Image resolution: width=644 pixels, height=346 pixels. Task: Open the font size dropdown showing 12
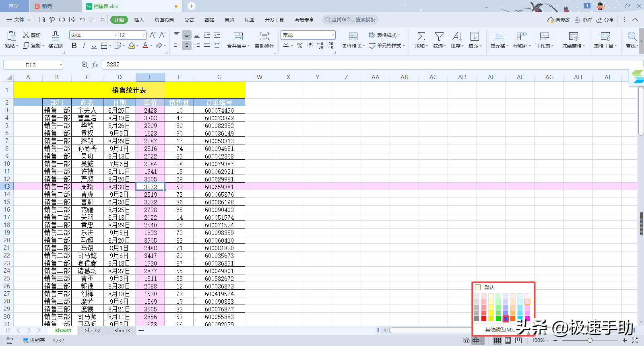(144, 35)
